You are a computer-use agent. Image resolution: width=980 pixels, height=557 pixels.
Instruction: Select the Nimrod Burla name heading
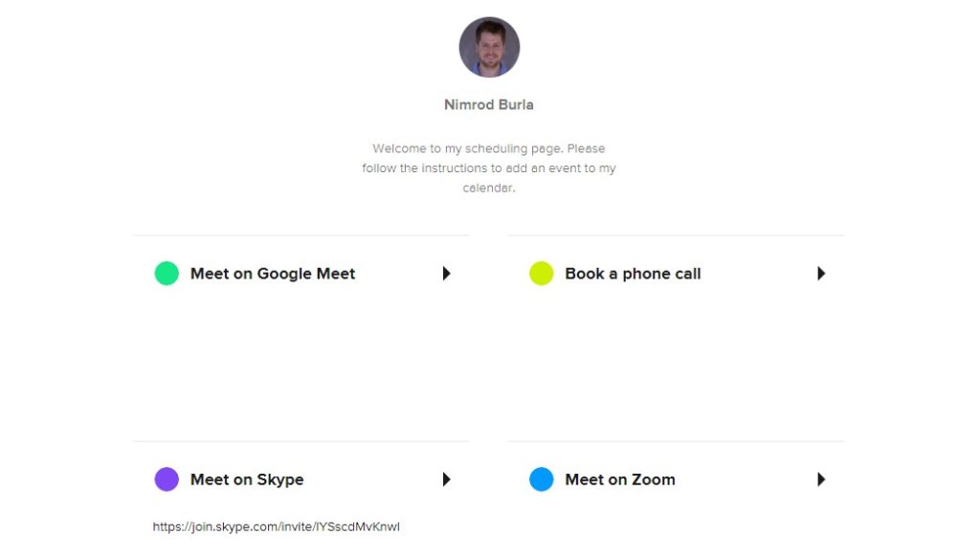click(489, 105)
